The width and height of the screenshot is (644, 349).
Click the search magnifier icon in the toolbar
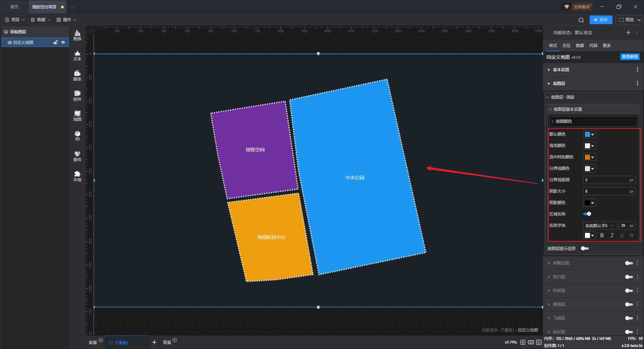[581, 20]
